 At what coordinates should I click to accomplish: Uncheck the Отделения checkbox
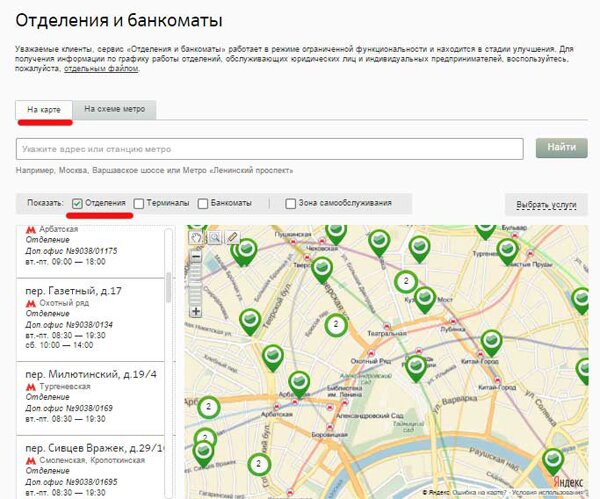(x=77, y=204)
